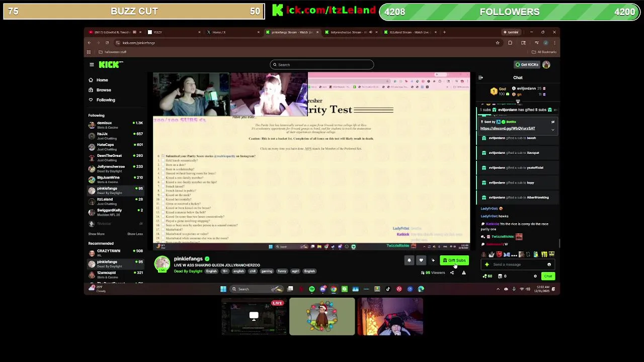644x362 pixels.
Task: Click the green Chat send button
Action: coord(548,276)
